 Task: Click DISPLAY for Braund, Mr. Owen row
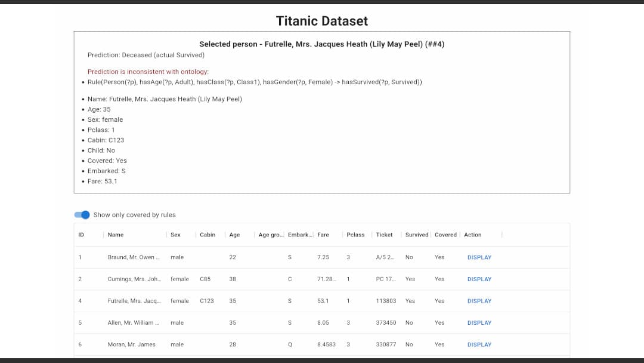pos(479,257)
